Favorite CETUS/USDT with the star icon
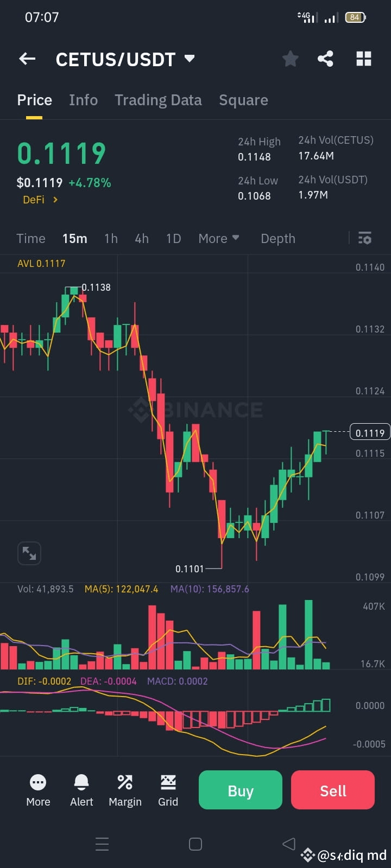Viewport: 391px width, 868px height. 290,59
